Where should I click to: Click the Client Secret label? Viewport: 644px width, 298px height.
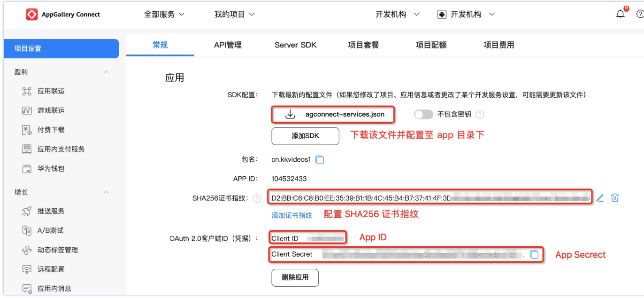[292, 254]
